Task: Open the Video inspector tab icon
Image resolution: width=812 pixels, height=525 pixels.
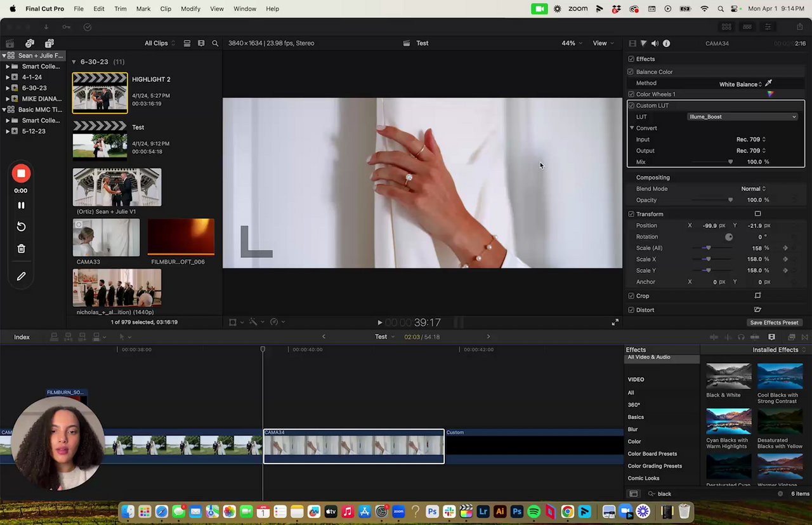Action: click(632, 43)
